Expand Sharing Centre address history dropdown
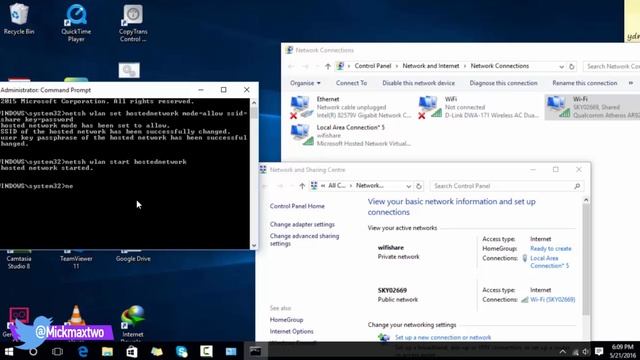 point(408,186)
